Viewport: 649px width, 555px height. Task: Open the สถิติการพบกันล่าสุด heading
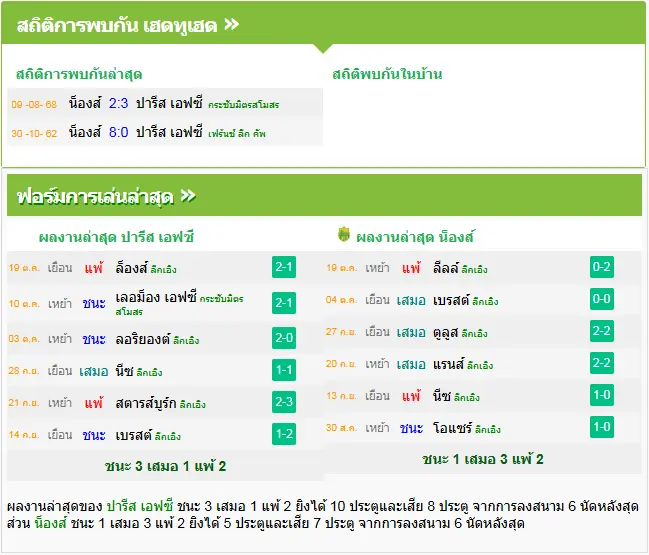pos(79,74)
